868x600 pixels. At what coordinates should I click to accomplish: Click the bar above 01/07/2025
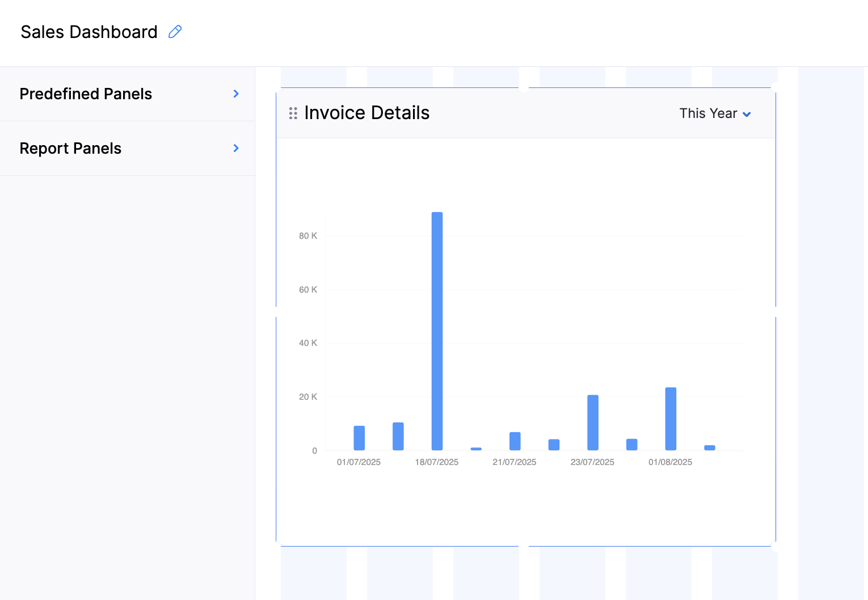[359, 438]
